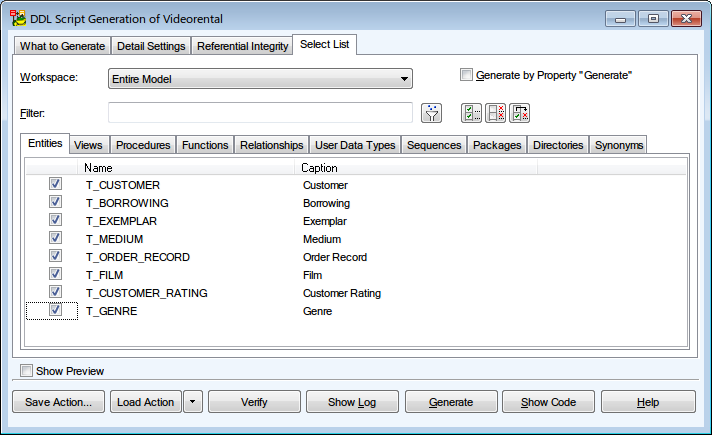Click the select all items icon
This screenshot has height=435, width=712.
click(471, 113)
